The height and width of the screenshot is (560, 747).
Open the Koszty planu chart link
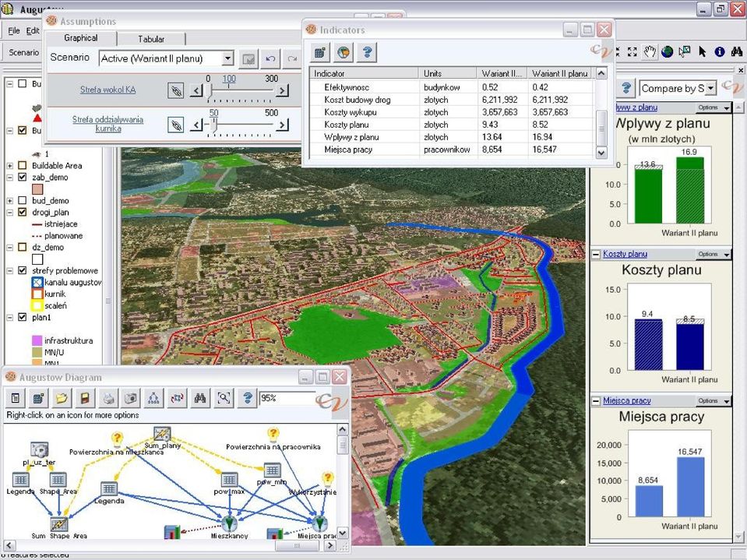tap(625, 254)
